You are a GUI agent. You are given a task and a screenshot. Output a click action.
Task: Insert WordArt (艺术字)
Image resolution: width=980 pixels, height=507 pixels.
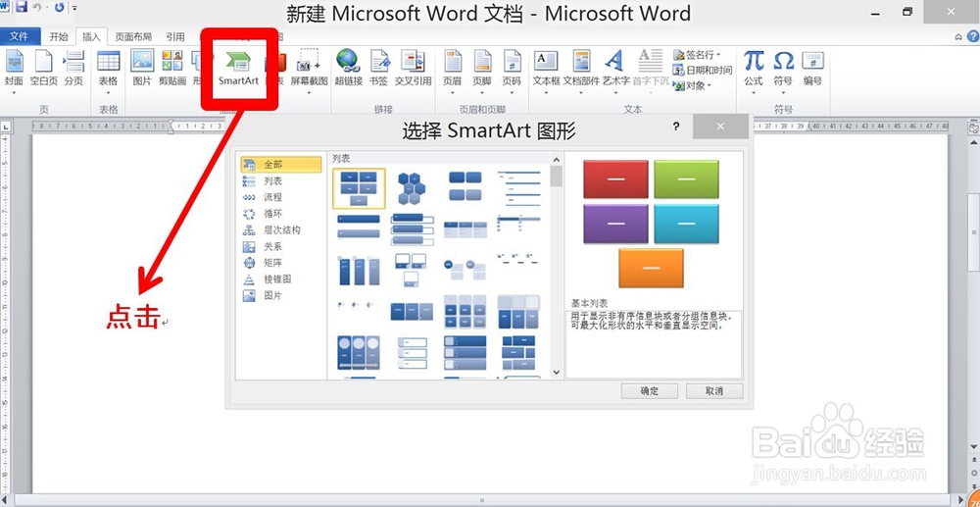[615, 71]
